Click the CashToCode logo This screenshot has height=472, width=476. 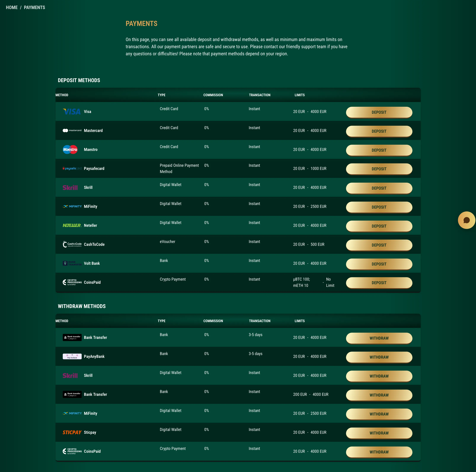coord(72,244)
